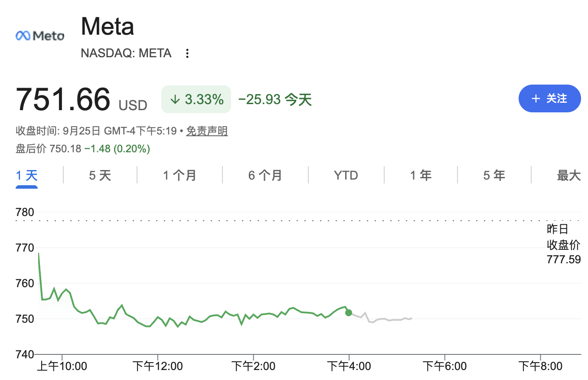Click the down arrow in 3.33% badge
588x380 pixels.
(x=175, y=100)
